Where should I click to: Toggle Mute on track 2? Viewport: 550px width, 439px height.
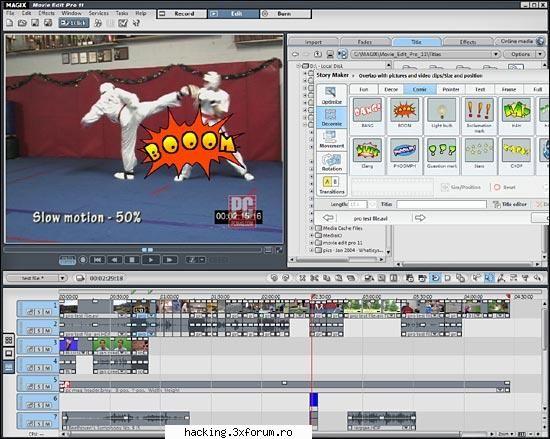47,330
